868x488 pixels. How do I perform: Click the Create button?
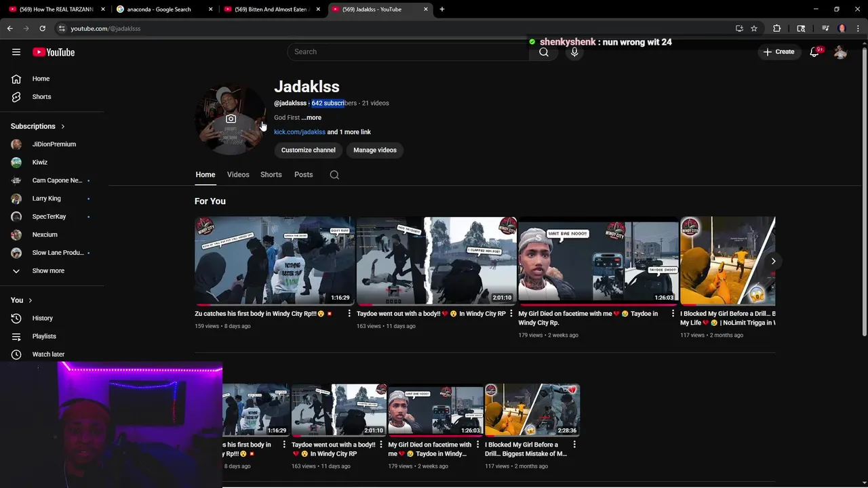pos(778,52)
